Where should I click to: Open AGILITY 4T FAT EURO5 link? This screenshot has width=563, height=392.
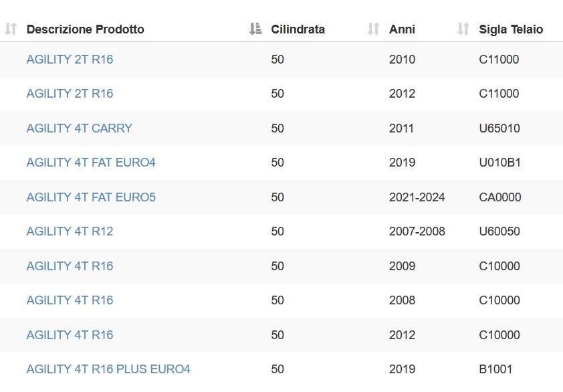pyautogui.click(x=91, y=197)
